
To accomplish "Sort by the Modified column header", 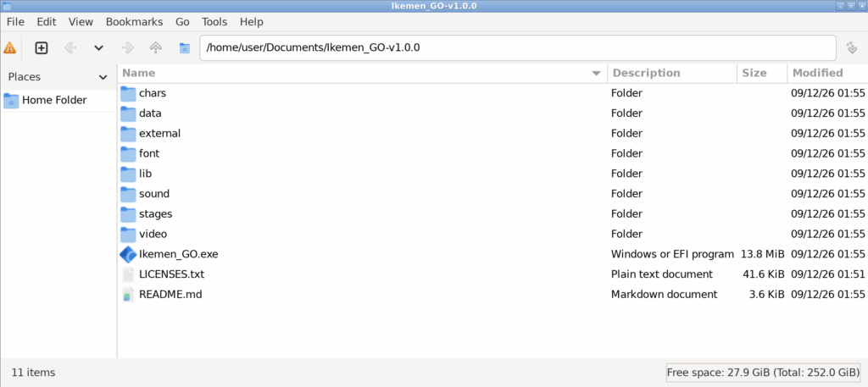I will click(827, 73).
